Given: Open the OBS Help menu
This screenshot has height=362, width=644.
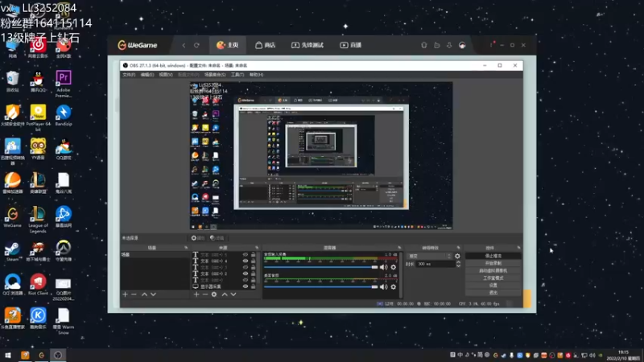Looking at the screenshot, I should click(x=256, y=75).
